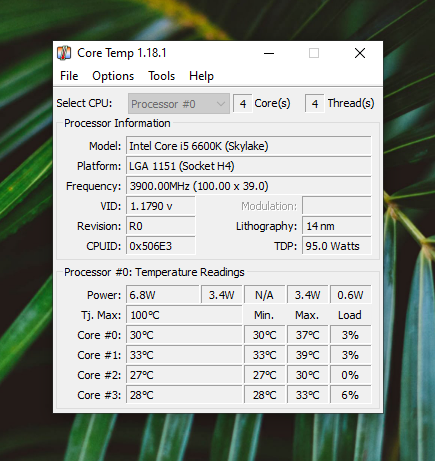Click Core #3 current temperature 28°C
435x461 pixels.
coord(184,395)
